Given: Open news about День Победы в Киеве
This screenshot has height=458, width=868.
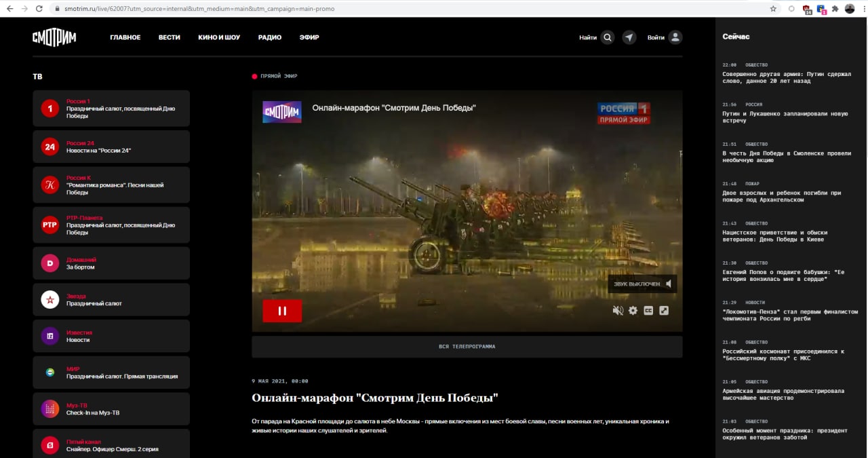Looking at the screenshot, I should pyautogui.click(x=775, y=236).
